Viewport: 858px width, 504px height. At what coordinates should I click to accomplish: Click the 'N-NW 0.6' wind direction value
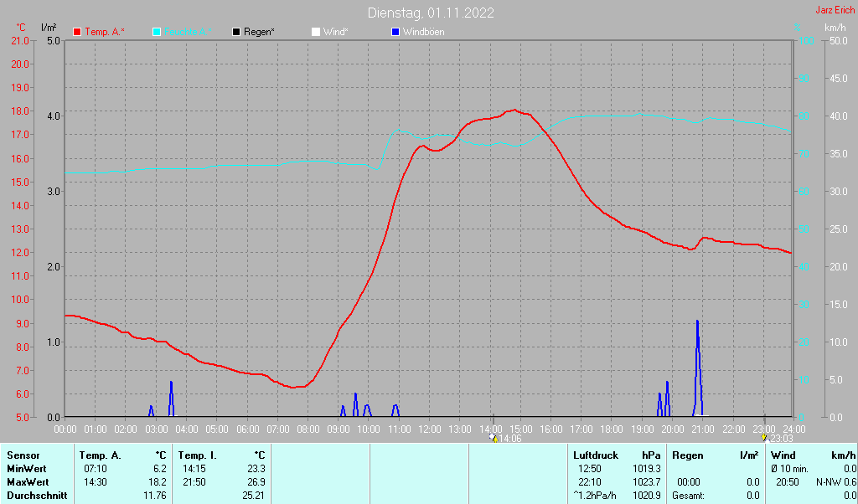[x=835, y=483]
